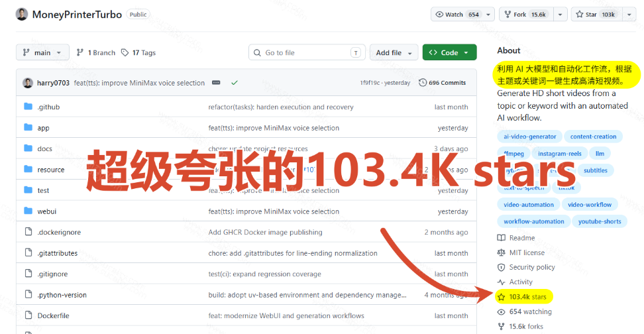Click file icon next to .gitignore

[28, 274]
